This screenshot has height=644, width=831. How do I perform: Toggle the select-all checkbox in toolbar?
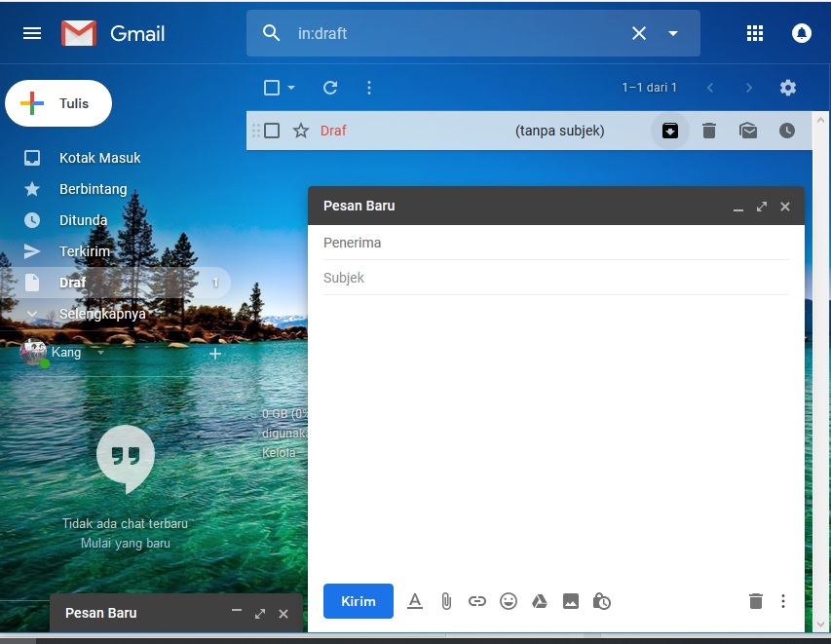click(x=272, y=88)
